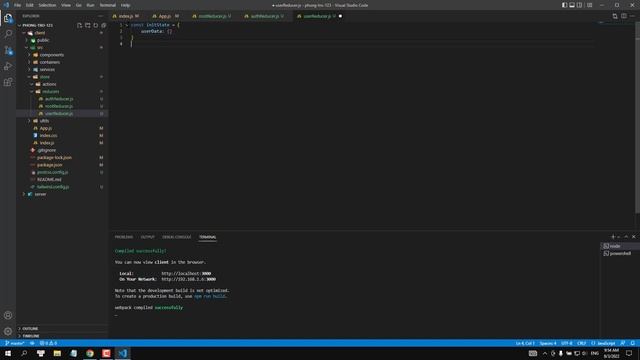Click the Refresh Explorer icon
This screenshot has width=640, height=360.
coord(96,25)
